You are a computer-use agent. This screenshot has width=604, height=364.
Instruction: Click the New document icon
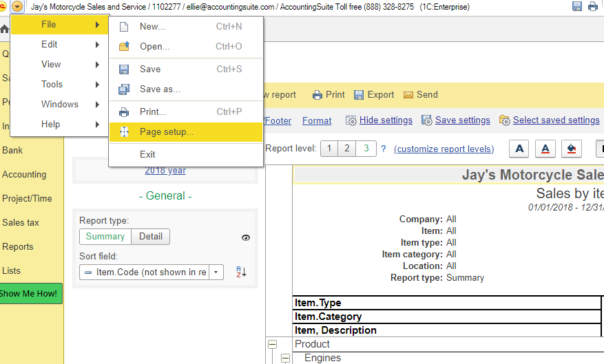click(124, 27)
